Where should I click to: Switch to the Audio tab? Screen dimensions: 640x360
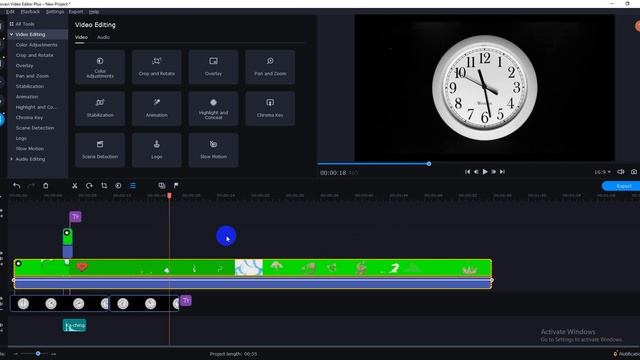pyautogui.click(x=103, y=37)
